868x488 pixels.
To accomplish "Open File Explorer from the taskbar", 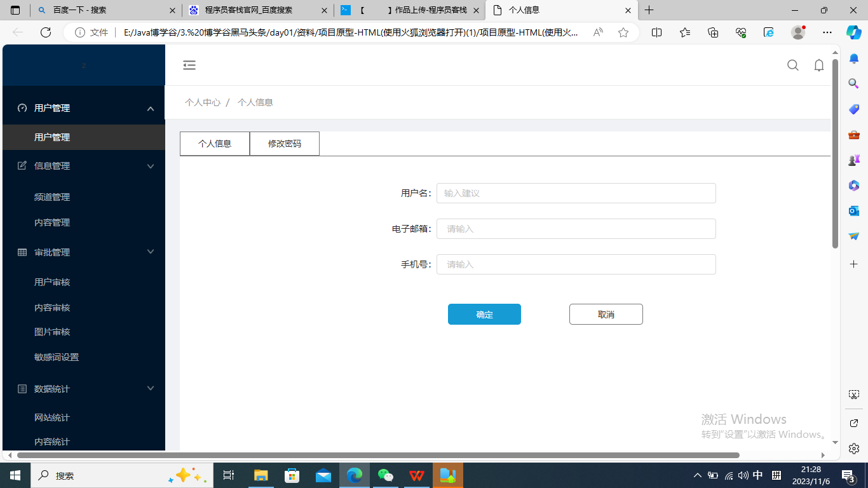I will (x=261, y=475).
